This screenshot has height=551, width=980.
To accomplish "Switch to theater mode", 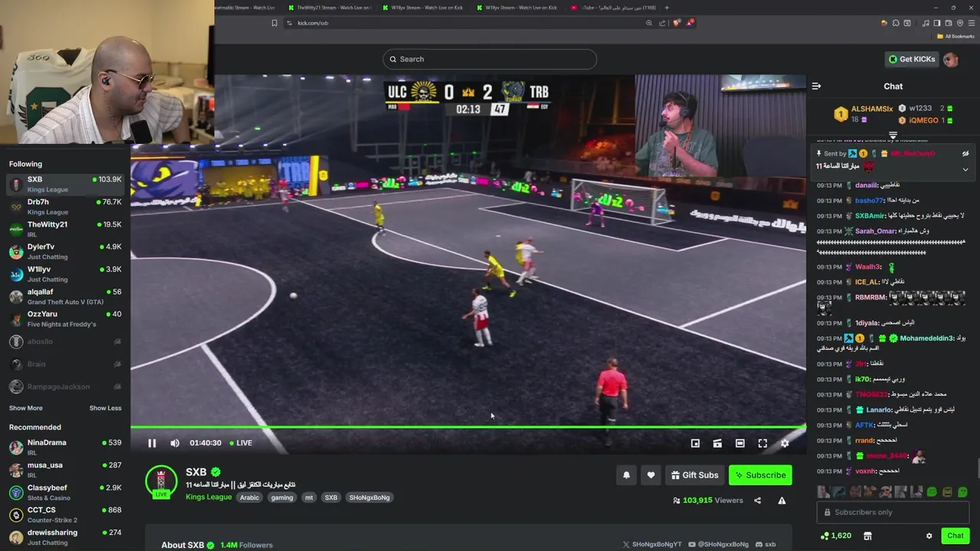I will point(740,443).
